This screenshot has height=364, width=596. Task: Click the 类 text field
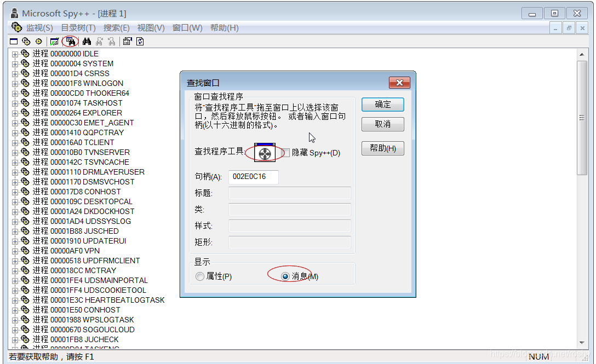pyautogui.click(x=290, y=210)
